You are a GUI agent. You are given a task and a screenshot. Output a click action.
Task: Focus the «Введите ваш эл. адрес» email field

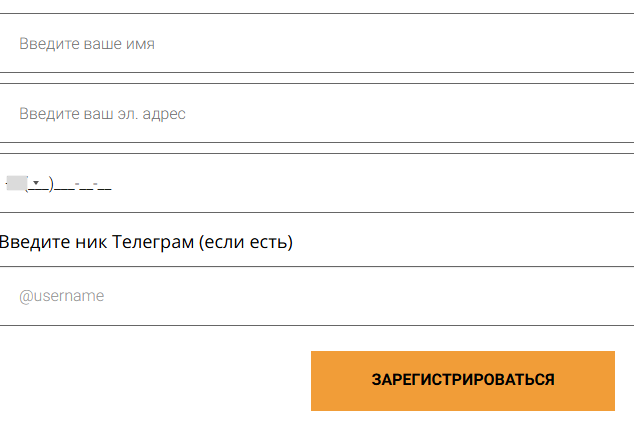click(300, 114)
